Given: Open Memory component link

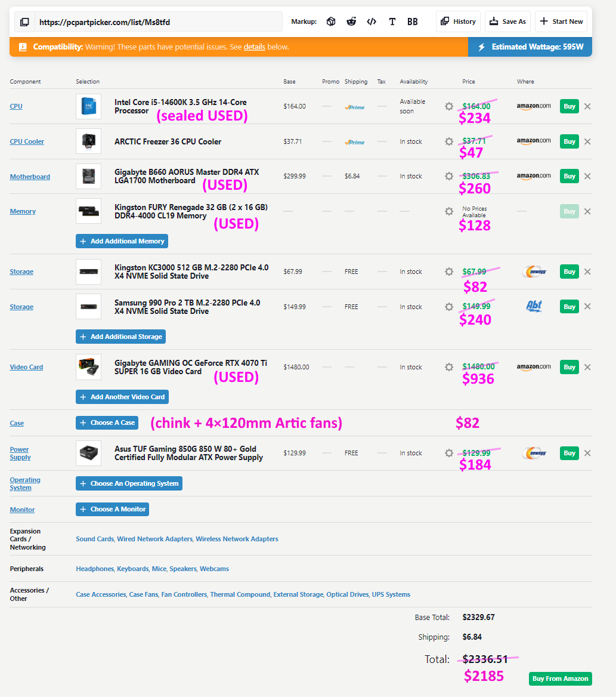Looking at the screenshot, I should (x=23, y=211).
